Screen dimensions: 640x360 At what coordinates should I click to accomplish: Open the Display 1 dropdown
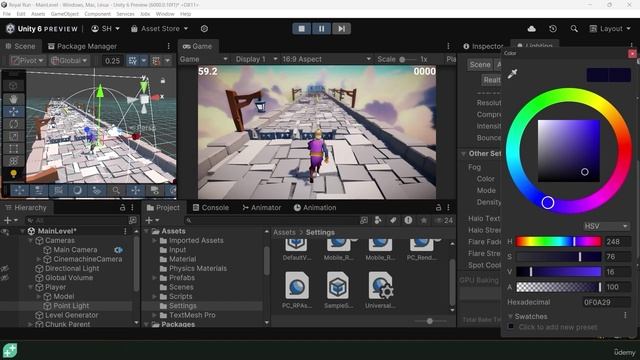256,59
